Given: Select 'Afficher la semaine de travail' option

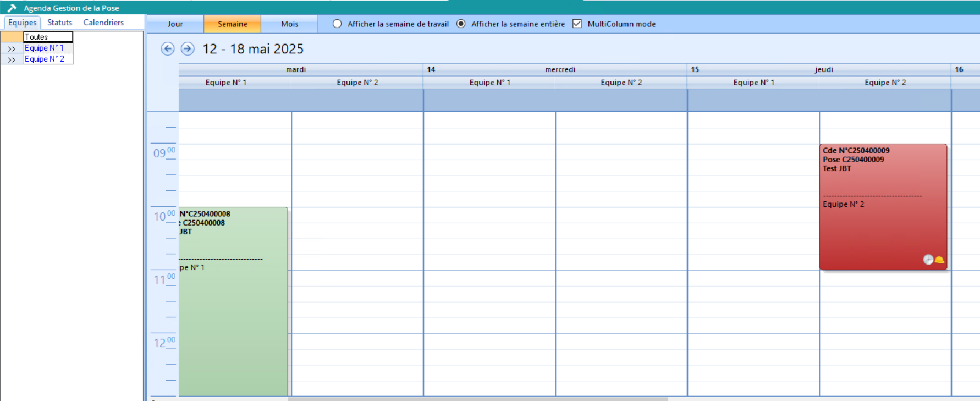Looking at the screenshot, I should [337, 24].
